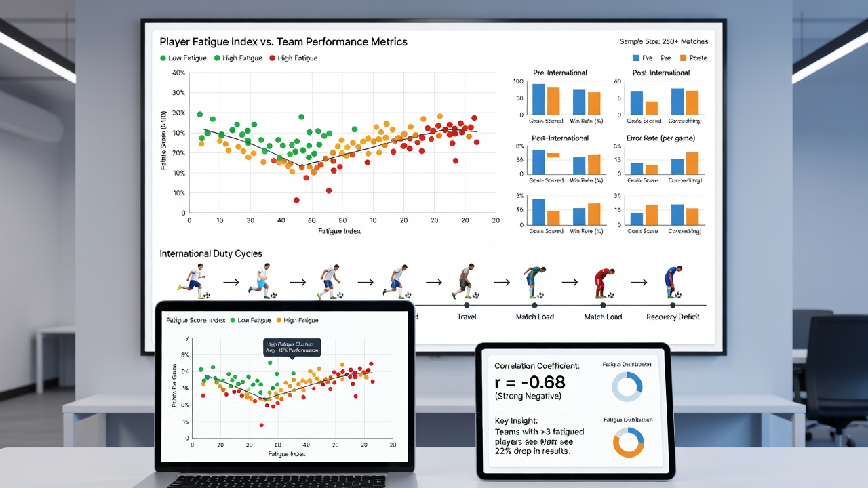Click the "Travel" stage label
This screenshot has width=868, height=488.
(x=467, y=317)
